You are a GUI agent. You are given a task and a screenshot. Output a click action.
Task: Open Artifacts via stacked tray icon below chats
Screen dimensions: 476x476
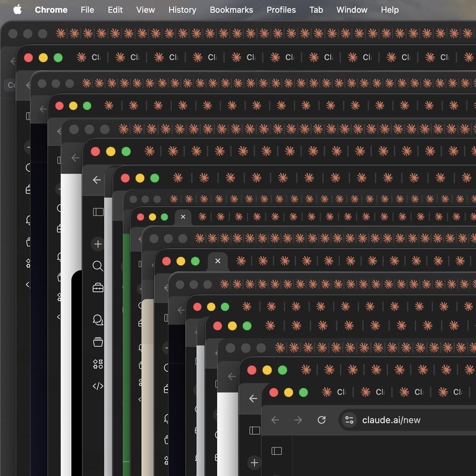pos(98,342)
